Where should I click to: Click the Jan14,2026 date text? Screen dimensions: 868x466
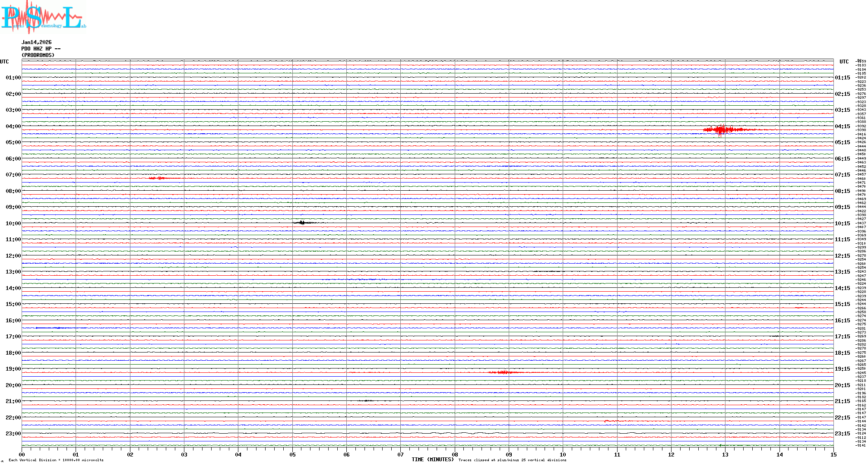click(x=36, y=42)
